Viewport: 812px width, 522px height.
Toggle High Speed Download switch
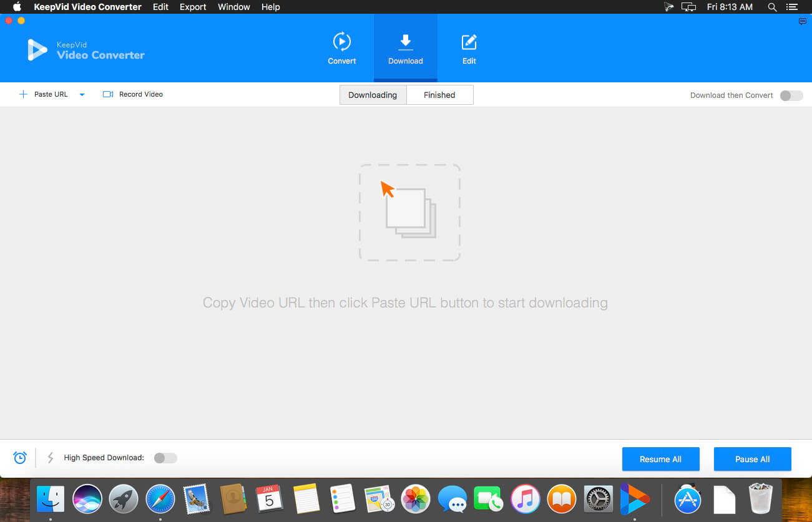pos(165,458)
